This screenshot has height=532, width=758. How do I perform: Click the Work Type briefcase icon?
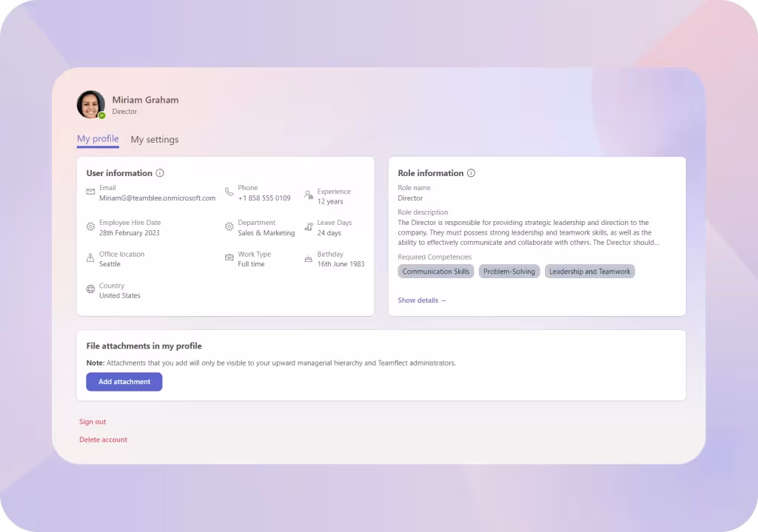click(229, 257)
